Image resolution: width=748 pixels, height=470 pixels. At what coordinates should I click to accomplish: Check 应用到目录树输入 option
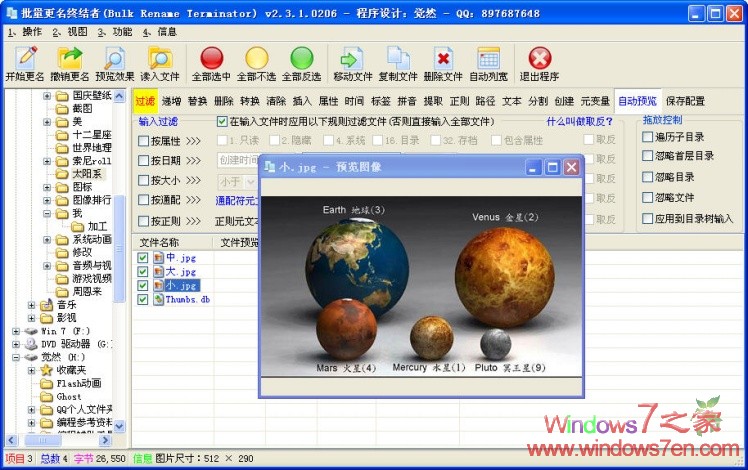pos(647,219)
